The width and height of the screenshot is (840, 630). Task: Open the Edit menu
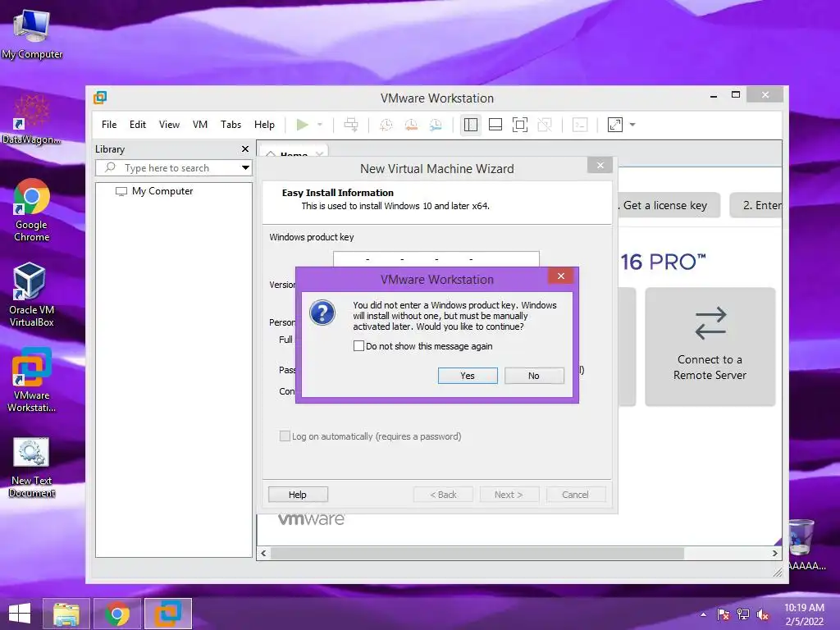138,125
